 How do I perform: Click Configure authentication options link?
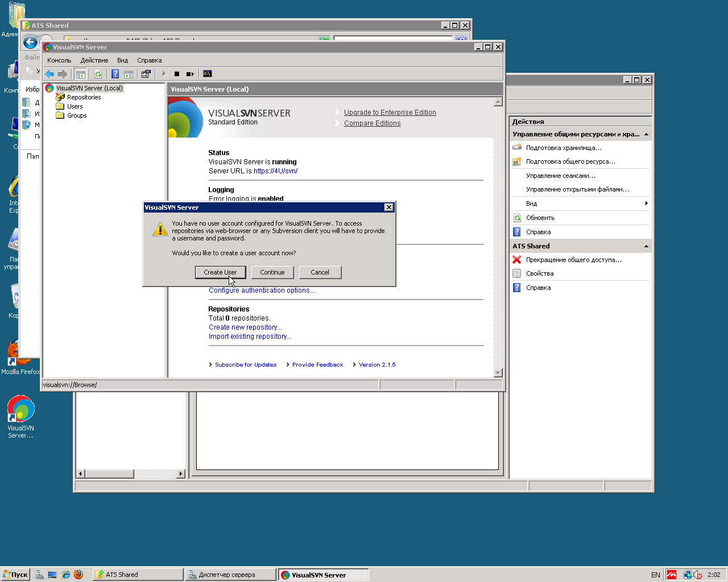[262, 290]
